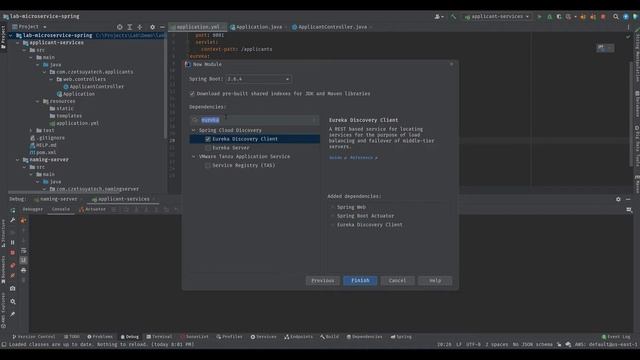Open Event Log in status bar
The image size is (640, 360).
click(616, 337)
